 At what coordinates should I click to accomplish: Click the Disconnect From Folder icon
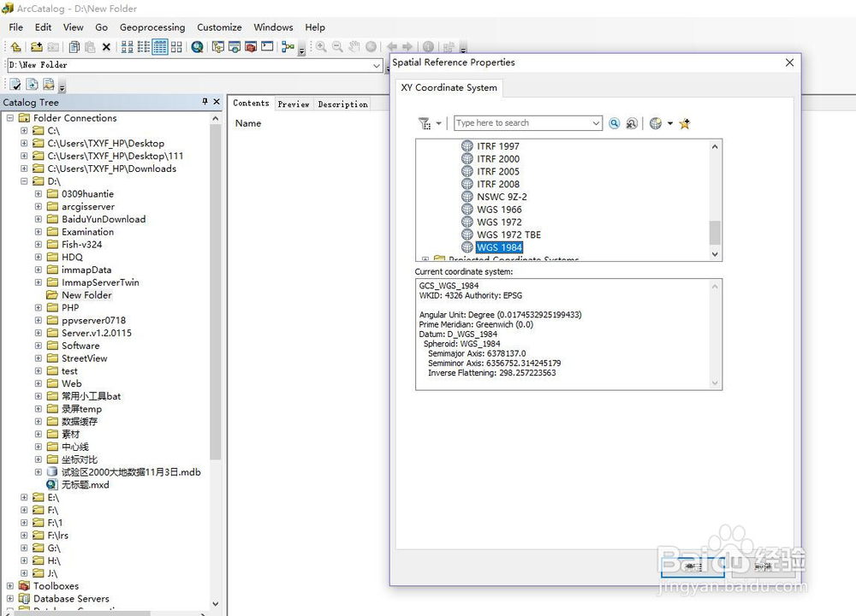pyautogui.click(x=53, y=47)
